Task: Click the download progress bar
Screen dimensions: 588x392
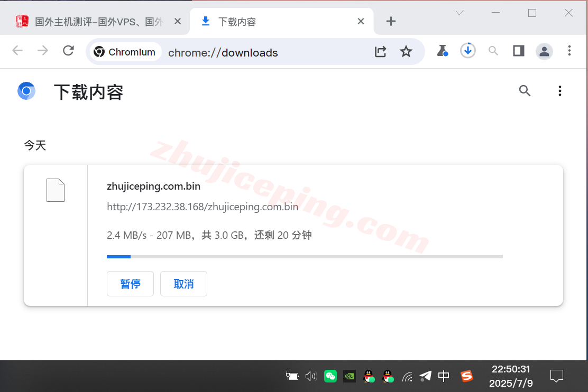Action: pos(305,257)
